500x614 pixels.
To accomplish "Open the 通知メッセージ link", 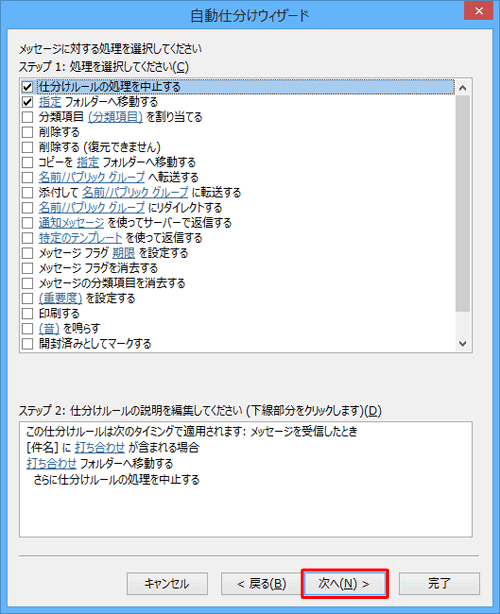I will (x=71, y=223).
